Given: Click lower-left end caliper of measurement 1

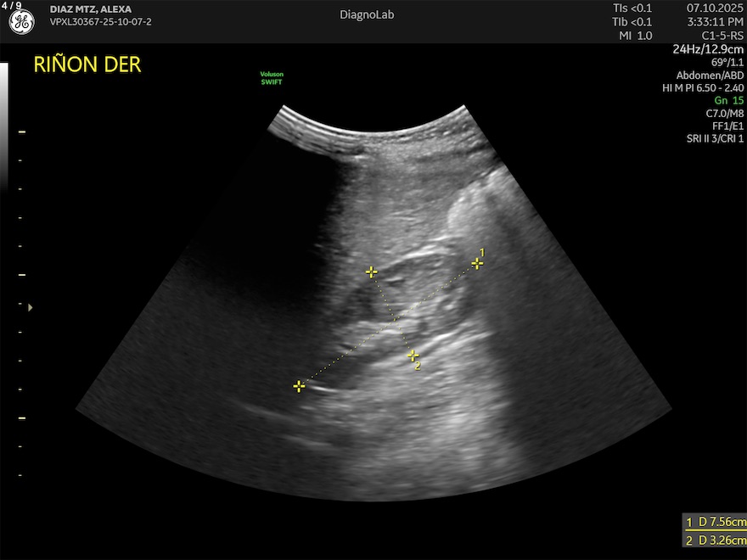Looking at the screenshot, I should tap(299, 386).
